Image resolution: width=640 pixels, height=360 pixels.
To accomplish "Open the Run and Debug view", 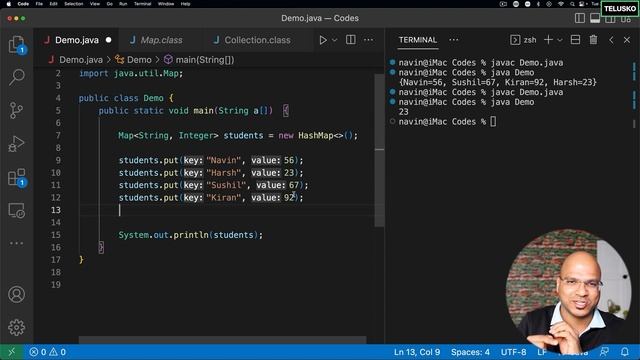I will coord(17,144).
